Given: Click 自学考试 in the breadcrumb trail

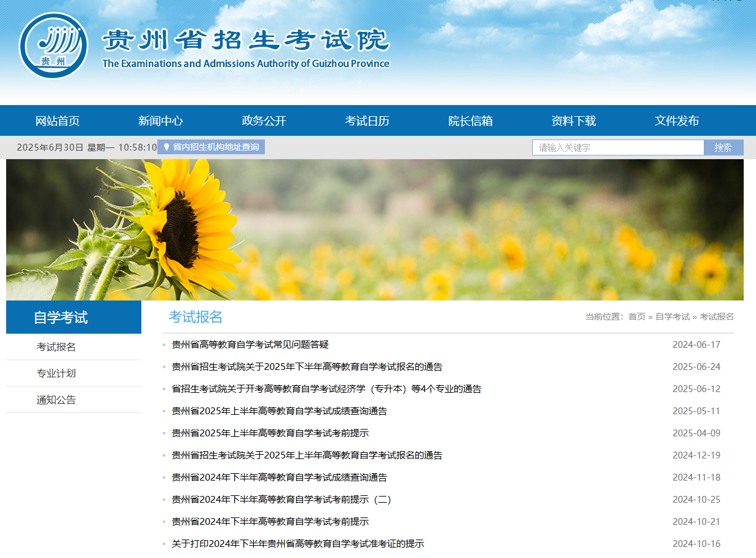Looking at the screenshot, I should (x=672, y=316).
